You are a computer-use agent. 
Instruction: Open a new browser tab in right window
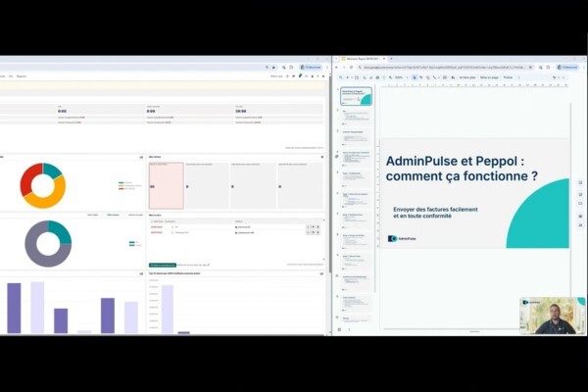tap(391, 59)
